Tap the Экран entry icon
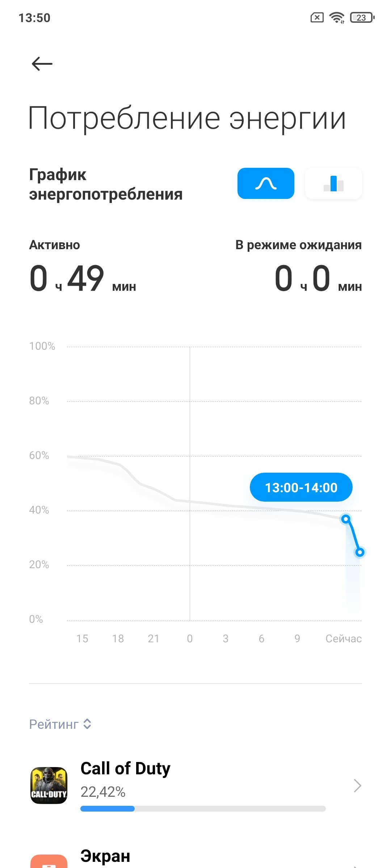 click(49, 861)
